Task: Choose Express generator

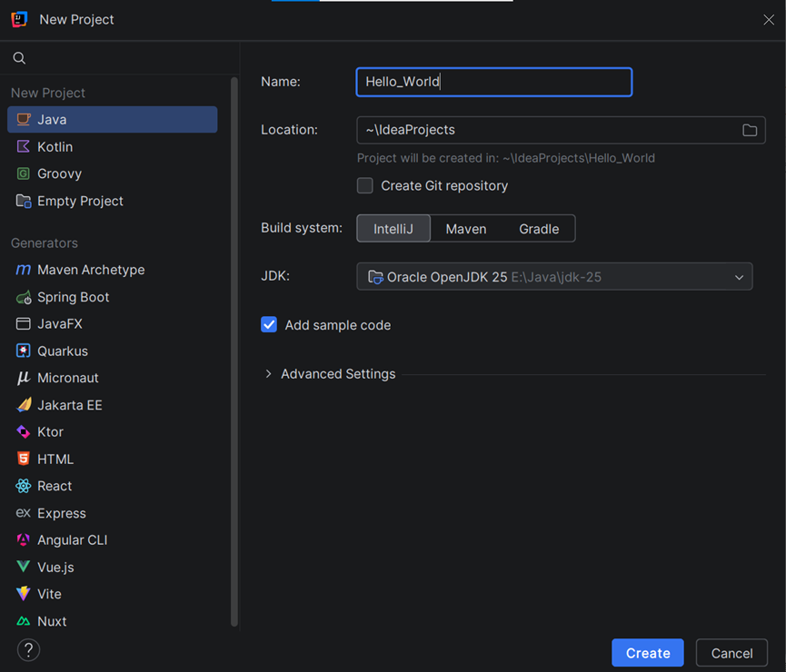Action: [x=113, y=513]
